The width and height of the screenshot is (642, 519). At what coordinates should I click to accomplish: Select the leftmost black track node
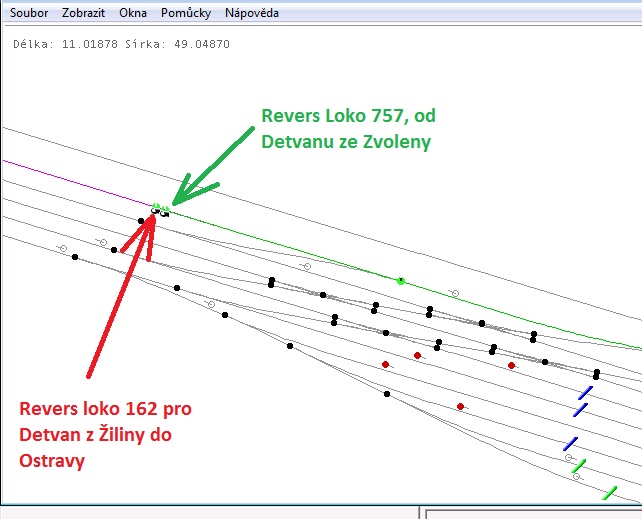click(x=75, y=257)
